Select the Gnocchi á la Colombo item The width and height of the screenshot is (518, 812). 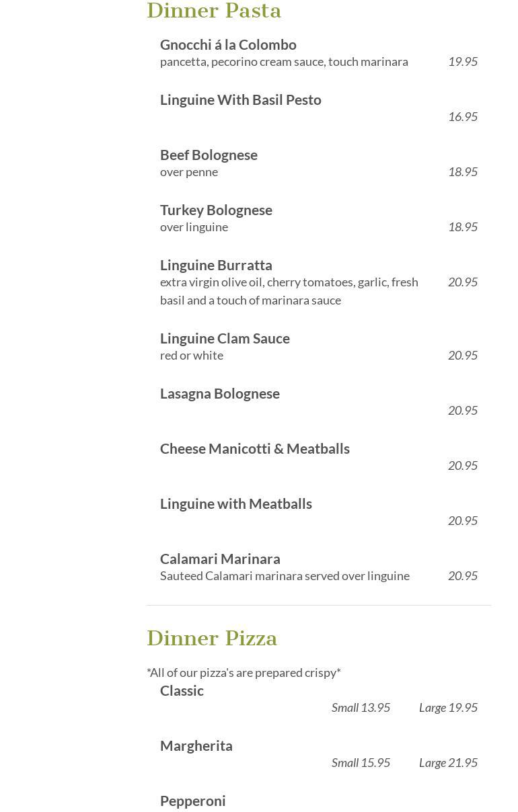coord(228,44)
